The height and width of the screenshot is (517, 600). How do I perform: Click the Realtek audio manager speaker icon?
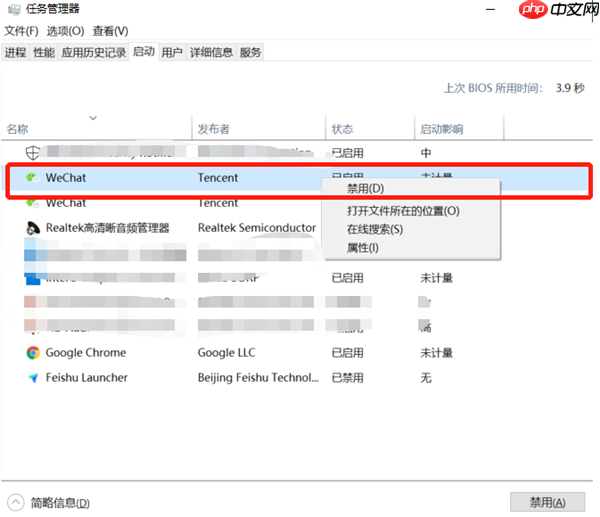click(x=33, y=228)
